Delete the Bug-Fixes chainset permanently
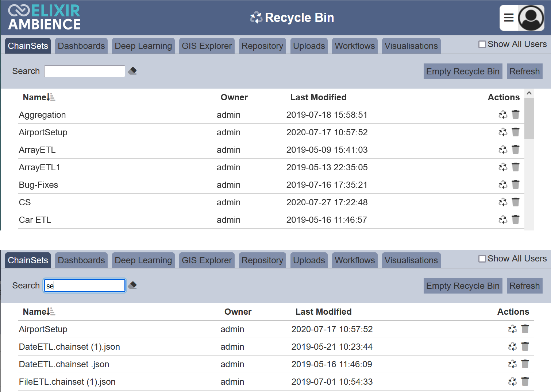This screenshot has width=551, height=392. 516,185
